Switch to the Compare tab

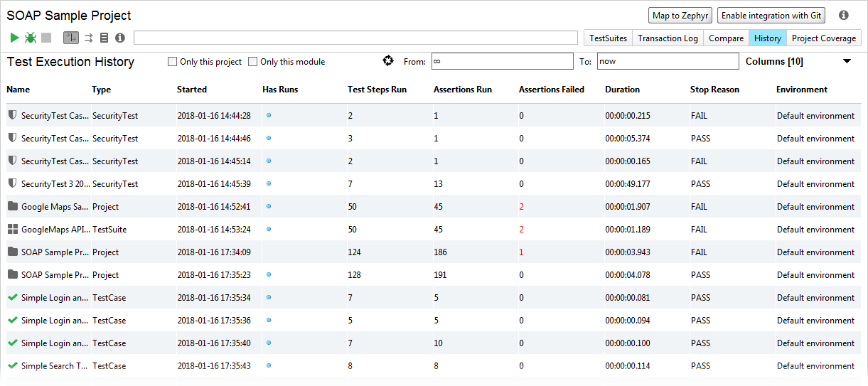click(x=726, y=38)
